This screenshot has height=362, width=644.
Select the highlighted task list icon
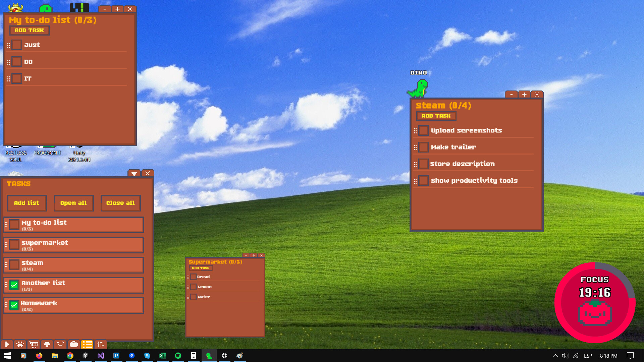point(87,344)
